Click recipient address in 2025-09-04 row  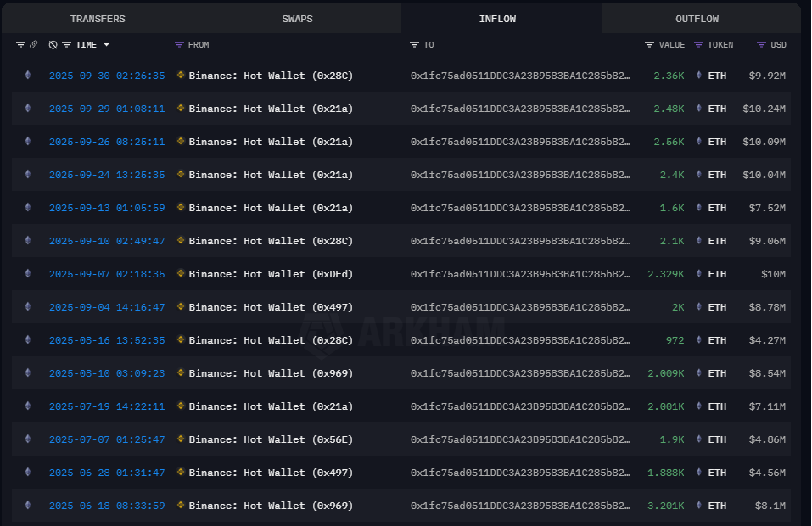click(x=520, y=307)
